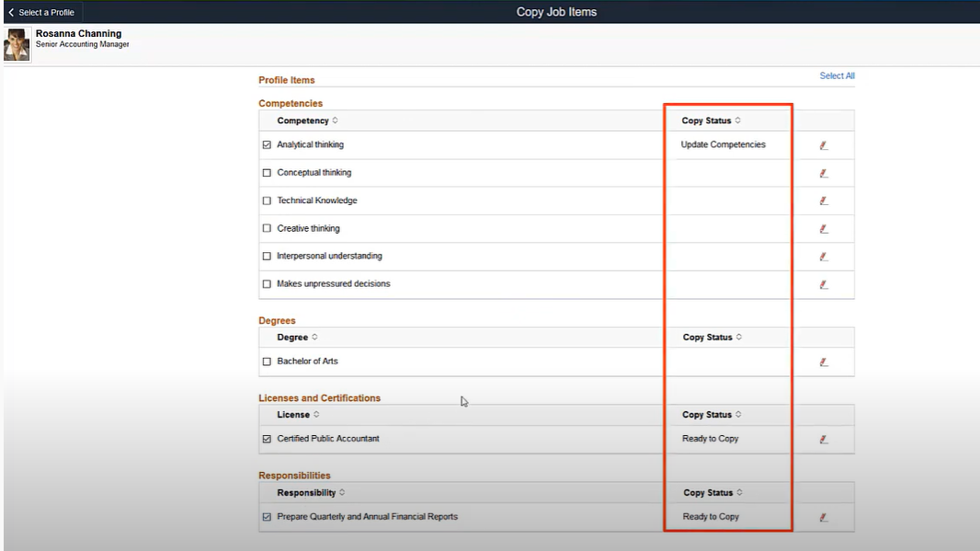The height and width of the screenshot is (551, 980).
Task: Select Ready to Copy for Certified Public Accountant
Action: (x=711, y=439)
